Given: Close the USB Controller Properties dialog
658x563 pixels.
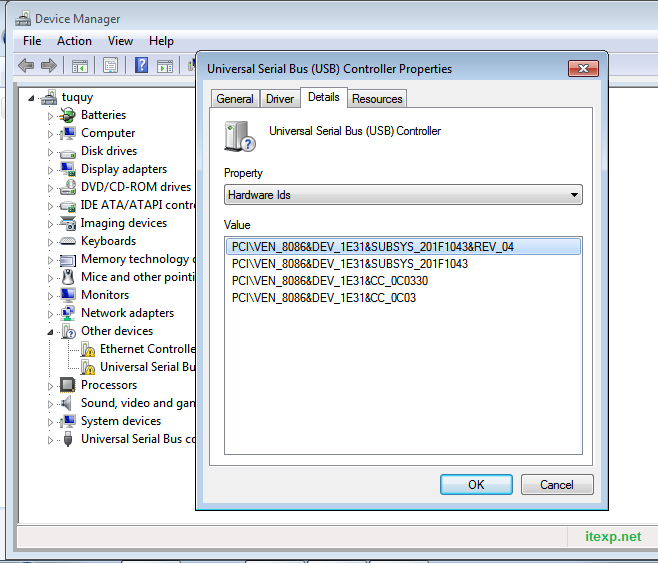Looking at the screenshot, I should tap(583, 68).
